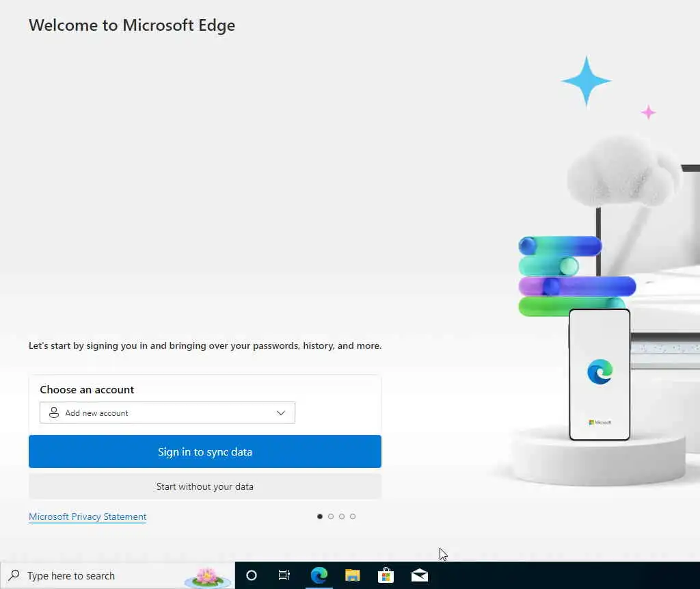This screenshot has height=589, width=700.
Task: Click the lotus flower search highlight icon
Action: [208, 577]
